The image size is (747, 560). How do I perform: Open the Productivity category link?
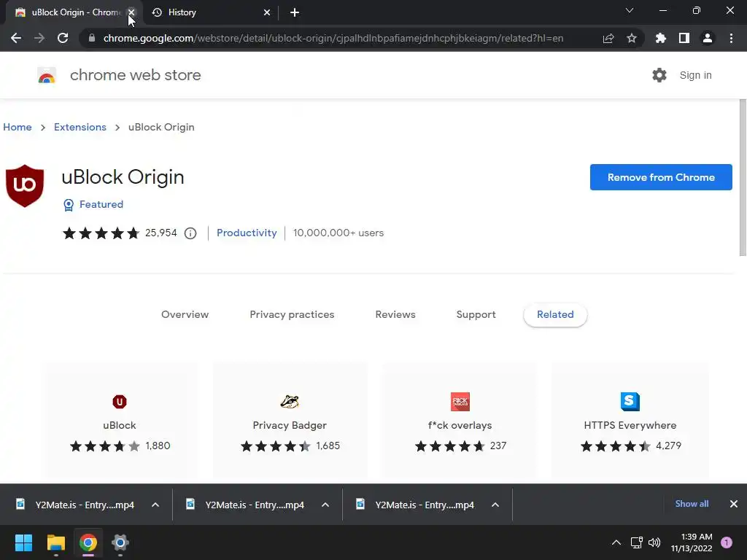pyautogui.click(x=247, y=233)
